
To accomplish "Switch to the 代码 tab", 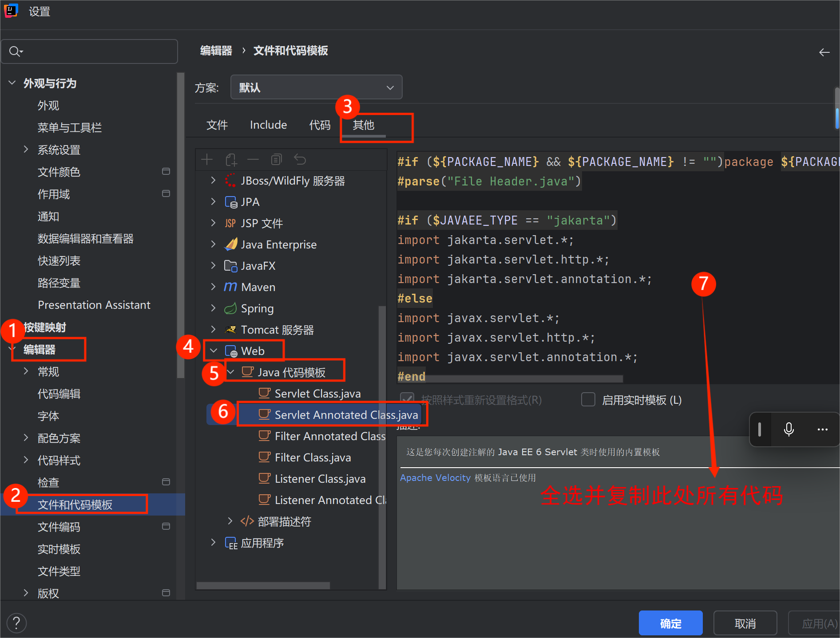I will pos(320,125).
